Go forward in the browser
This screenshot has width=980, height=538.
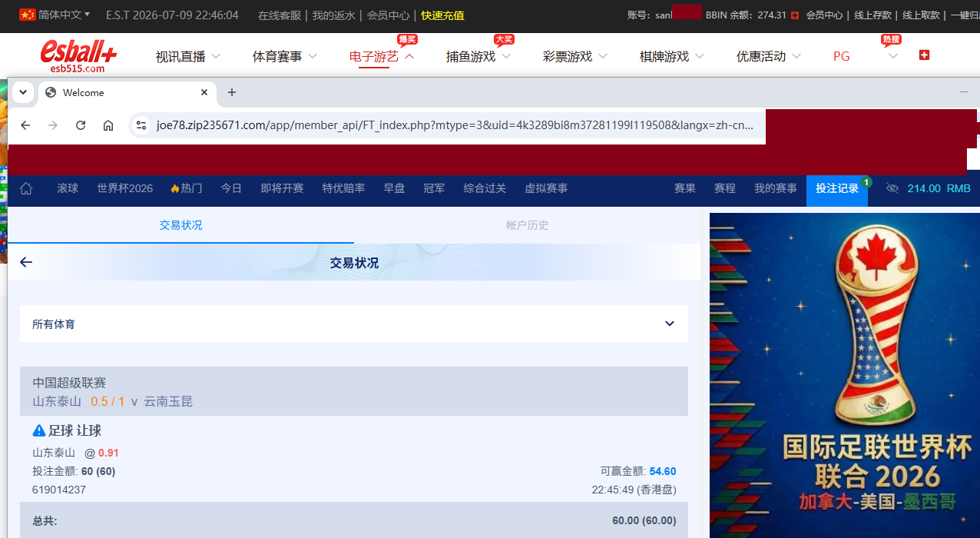(53, 125)
